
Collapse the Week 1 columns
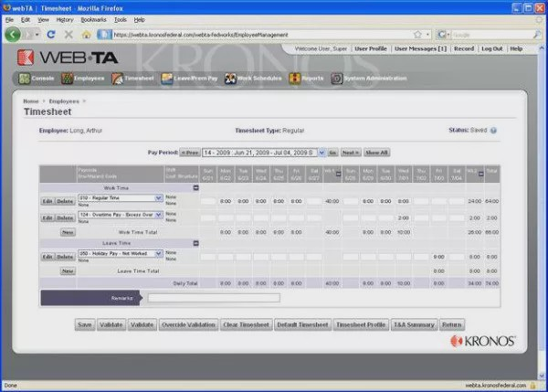click(338, 174)
